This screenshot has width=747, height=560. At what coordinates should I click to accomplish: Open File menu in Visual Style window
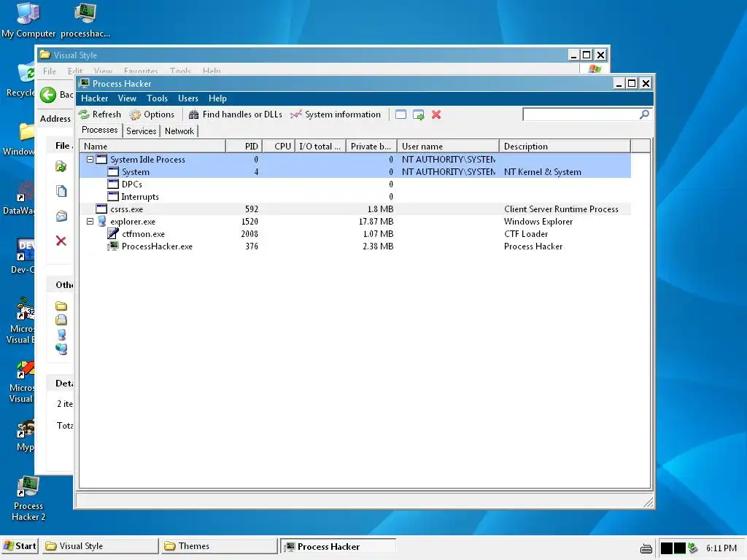tap(50, 71)
